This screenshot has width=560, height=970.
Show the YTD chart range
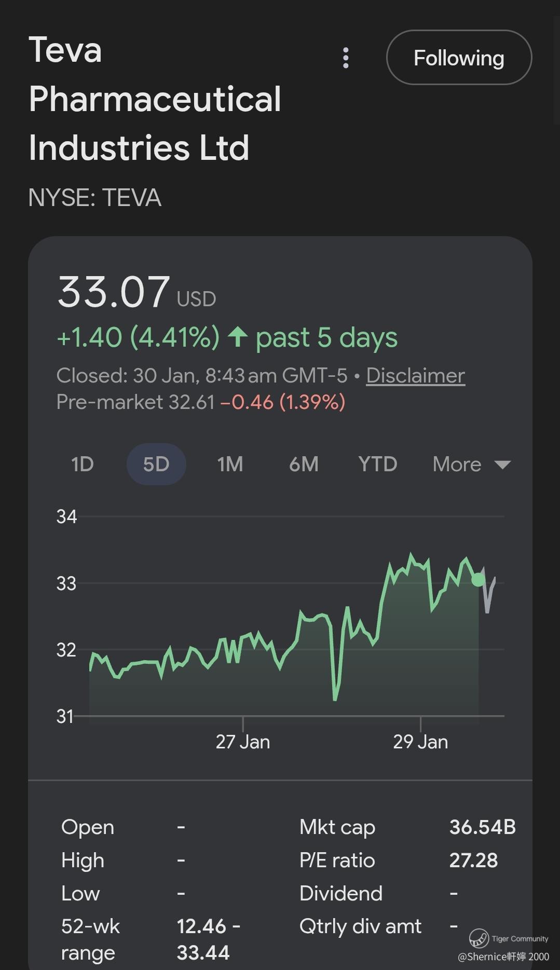click(x=377, y=464)
